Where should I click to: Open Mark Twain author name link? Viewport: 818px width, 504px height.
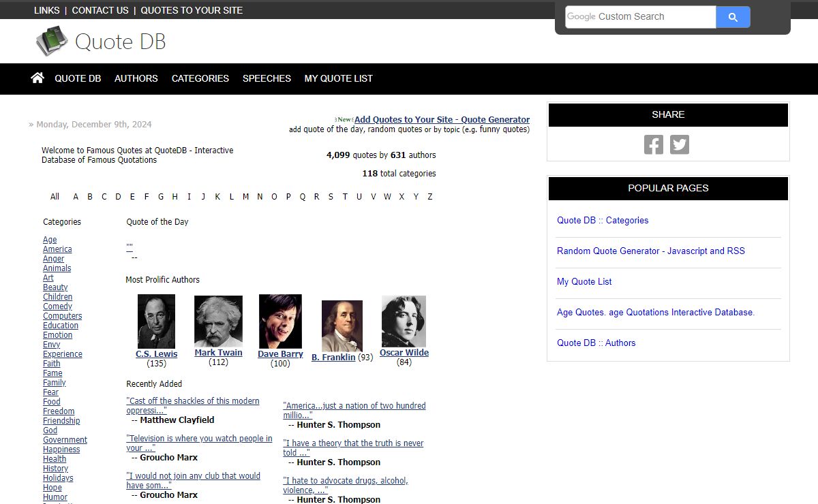coord(218,353)
